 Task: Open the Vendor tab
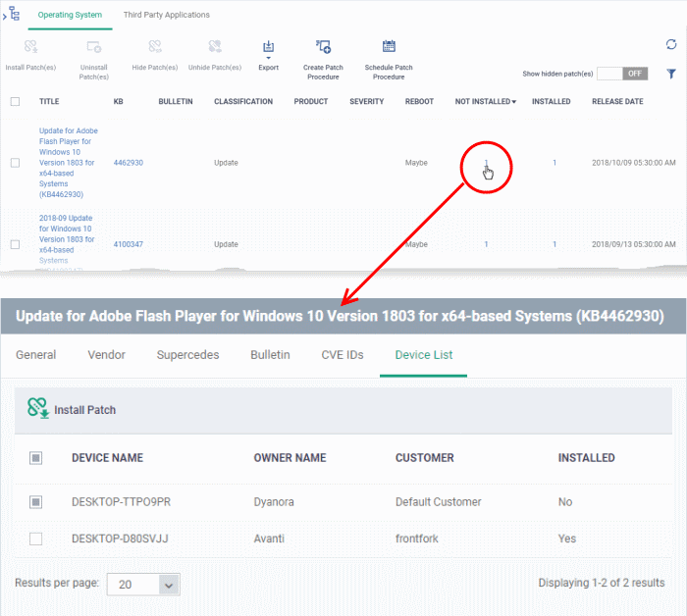(x=106, y=355)
